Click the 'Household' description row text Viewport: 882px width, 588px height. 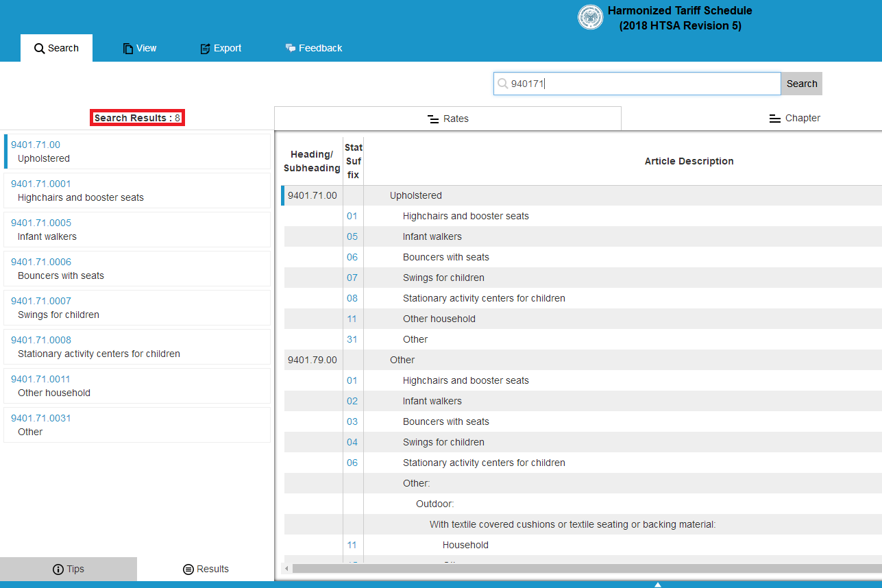pyautogui.click(x=465, y=545)
